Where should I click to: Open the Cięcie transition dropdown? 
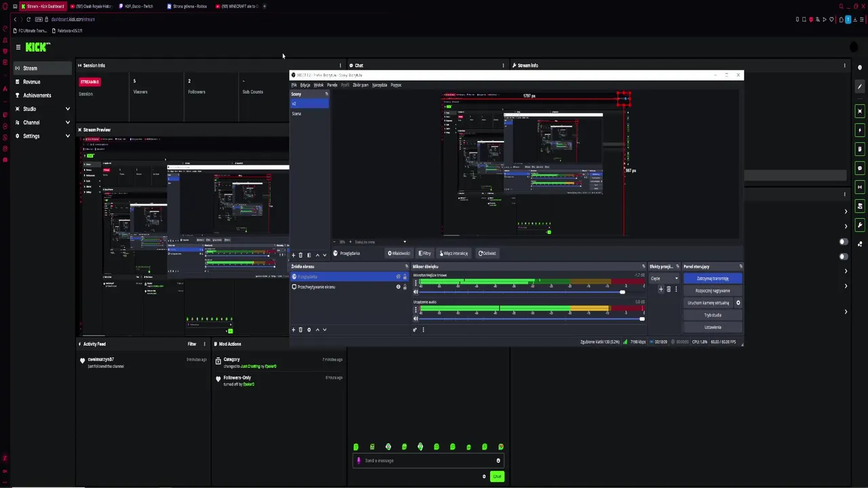664,279
